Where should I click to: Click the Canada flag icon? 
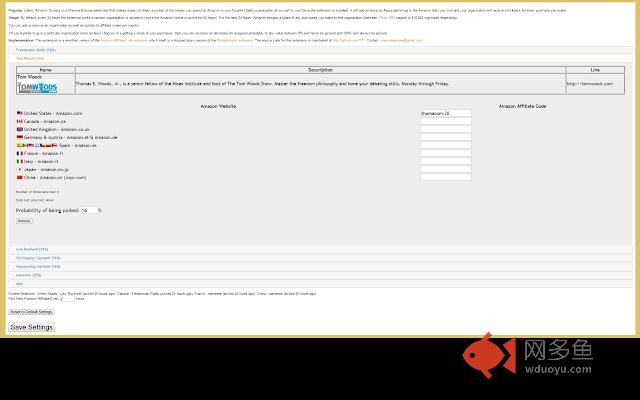[20, 121]
